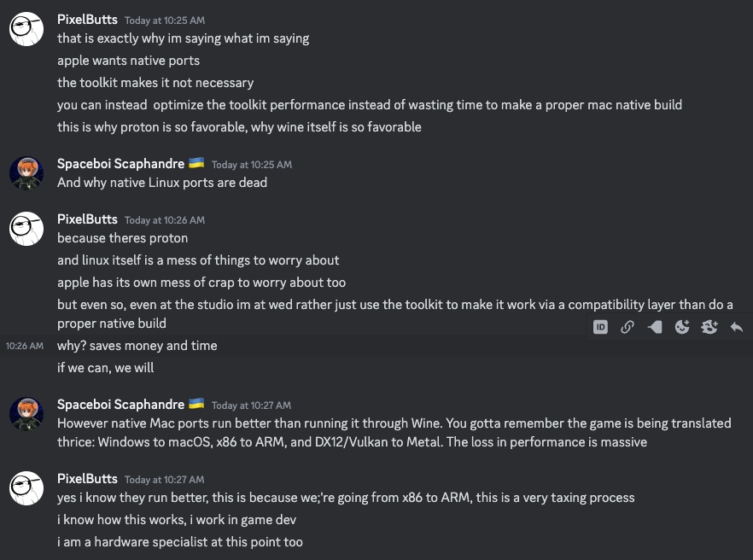Open PixelButts' avatar on the 10:25 AM message
Viewport: 753px width, 560px height.
click(26, 28)
